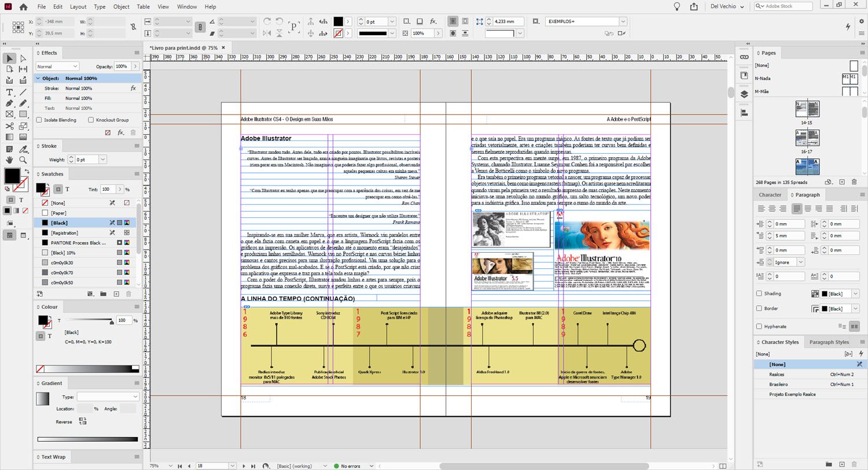Open the File menu
This screenshot has width=868, height=470.
42,7
